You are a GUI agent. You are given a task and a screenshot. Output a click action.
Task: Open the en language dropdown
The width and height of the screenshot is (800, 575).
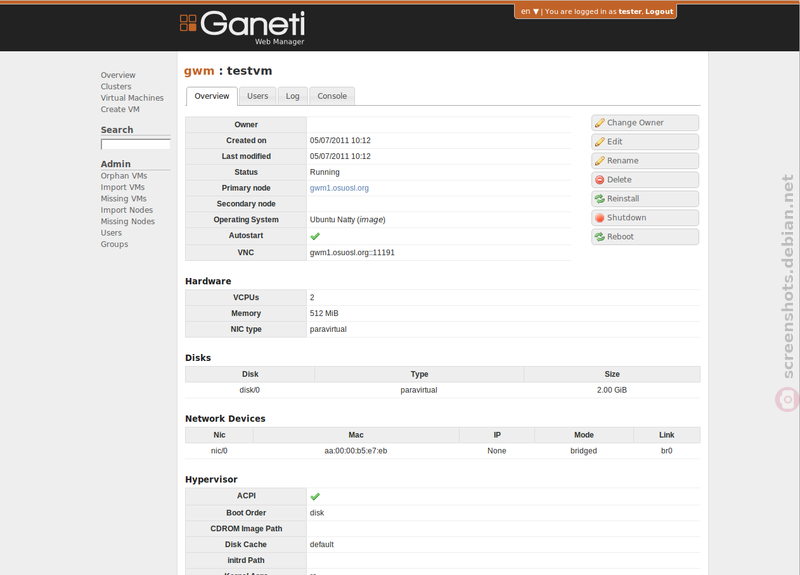[530, 11]
